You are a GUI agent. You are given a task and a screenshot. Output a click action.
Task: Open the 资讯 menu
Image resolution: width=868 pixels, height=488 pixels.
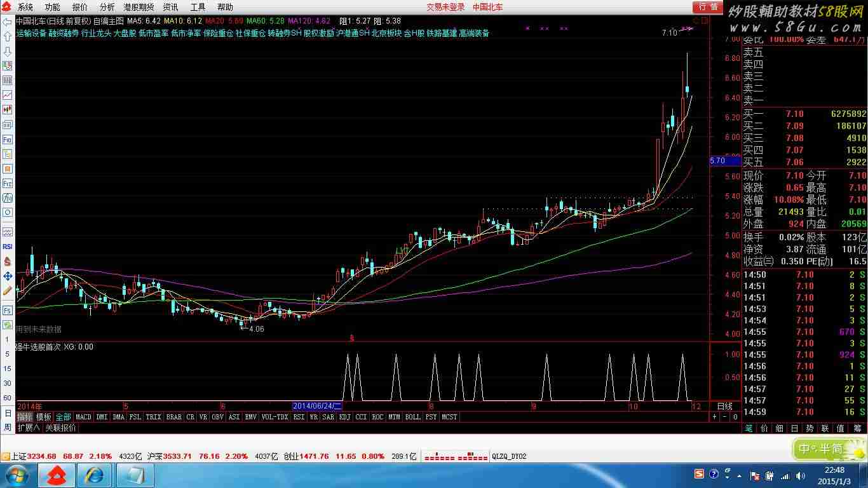pyautogui.click(x=170, y=7)
